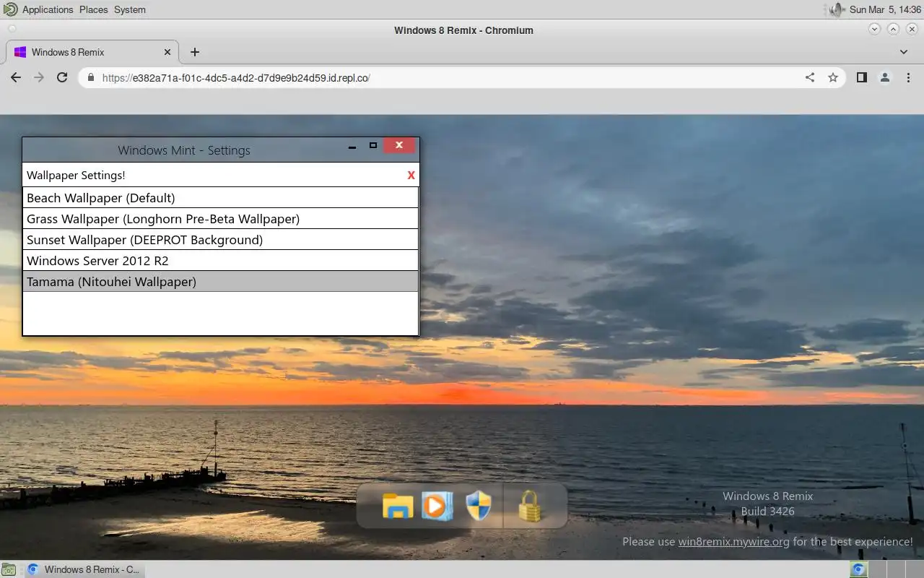Click the date and time clock
The image size is (924, 578).
coord(885,9)
